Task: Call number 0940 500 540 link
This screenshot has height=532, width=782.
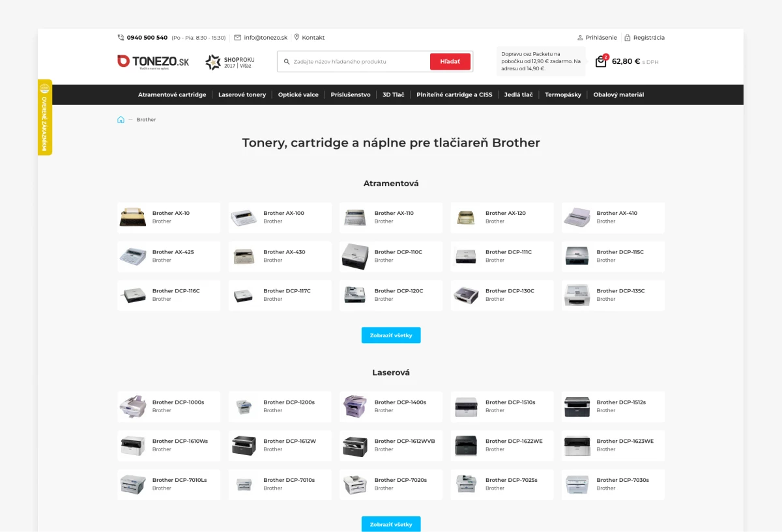Action: coord(147,38)
